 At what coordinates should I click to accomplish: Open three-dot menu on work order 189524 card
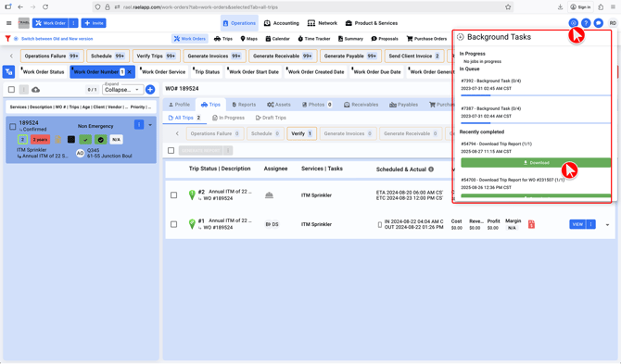(x=139, y=125)
